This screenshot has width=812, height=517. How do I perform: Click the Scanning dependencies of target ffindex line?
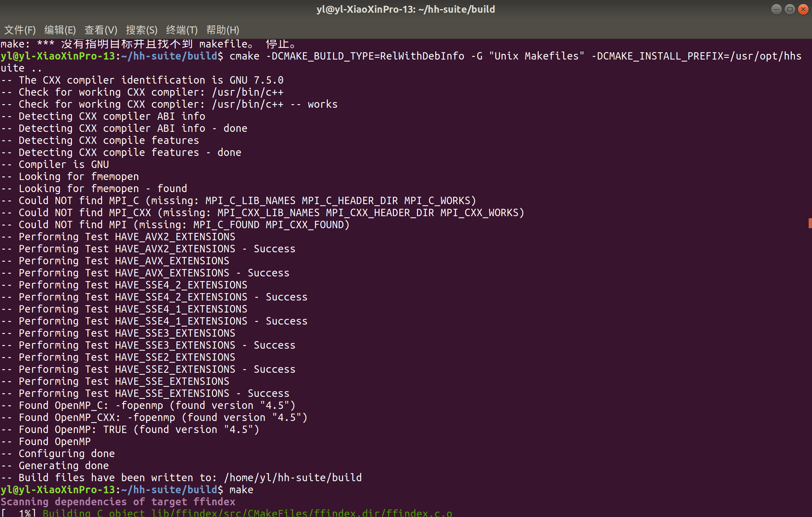[x=118, y=502]
